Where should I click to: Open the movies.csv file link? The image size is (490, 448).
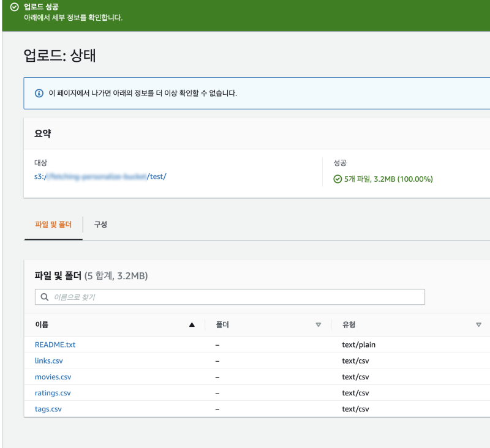click(x=53, y=376)
